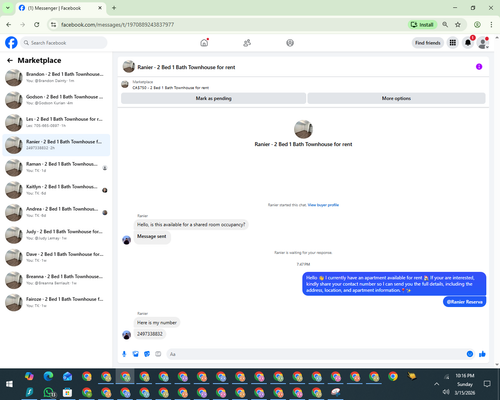Open the GIF picker icon

(158, 354)
